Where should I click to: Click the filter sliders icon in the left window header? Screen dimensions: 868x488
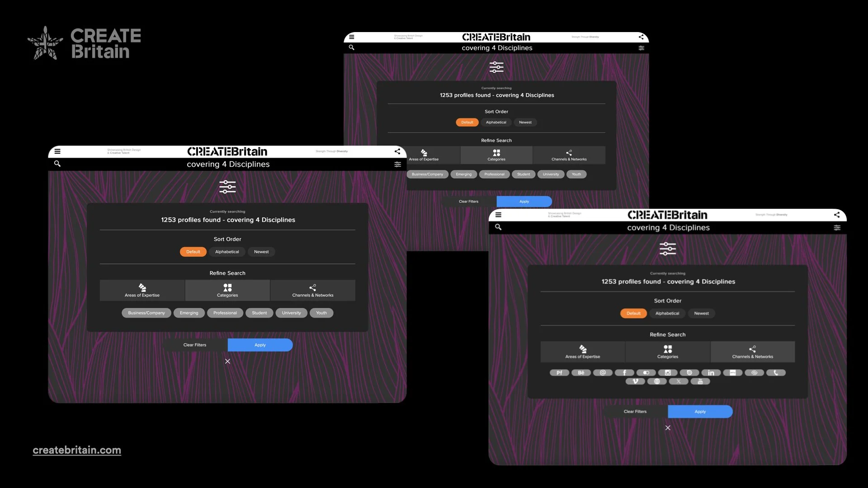click(x=397, y=164)
